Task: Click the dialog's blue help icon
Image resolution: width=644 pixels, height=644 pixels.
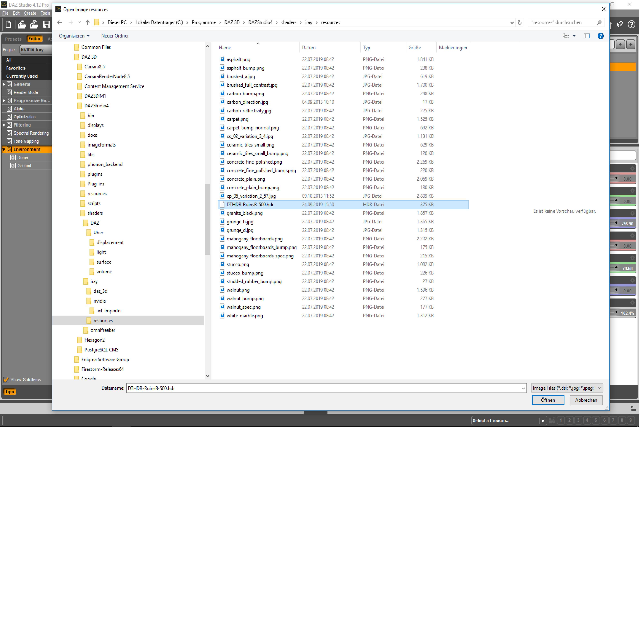Action: click(x=600, y=36)
